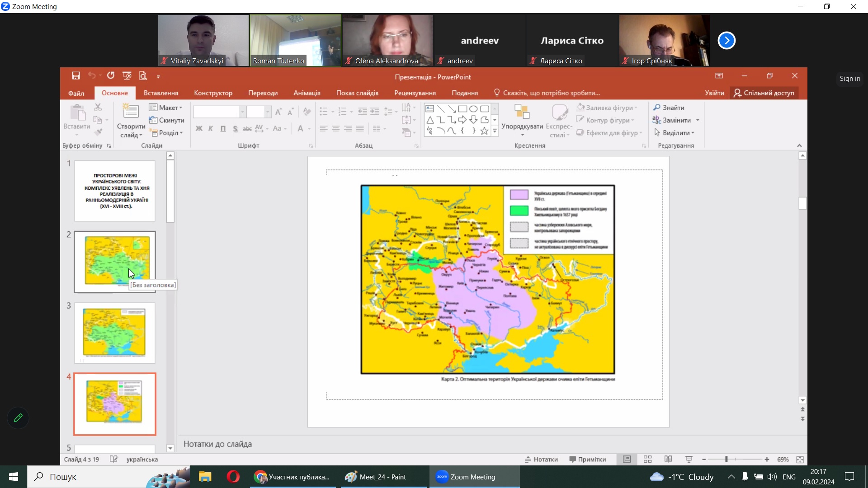Click Fit slide to window icon
The image size is (868, 488).
point(800,460)
